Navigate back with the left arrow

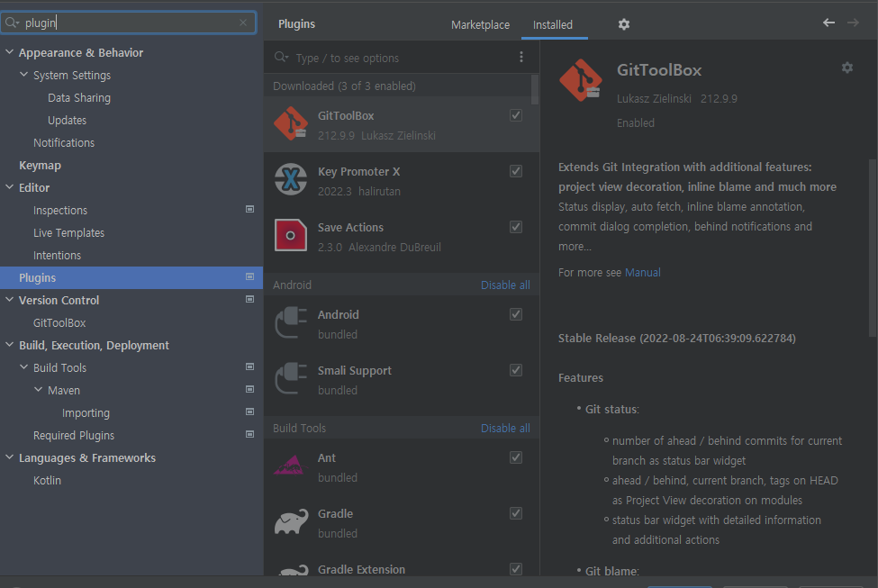tap(828, 23)
